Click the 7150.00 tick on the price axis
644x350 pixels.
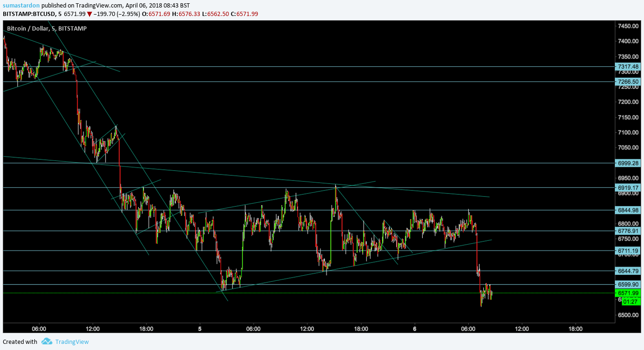[628, 117]
